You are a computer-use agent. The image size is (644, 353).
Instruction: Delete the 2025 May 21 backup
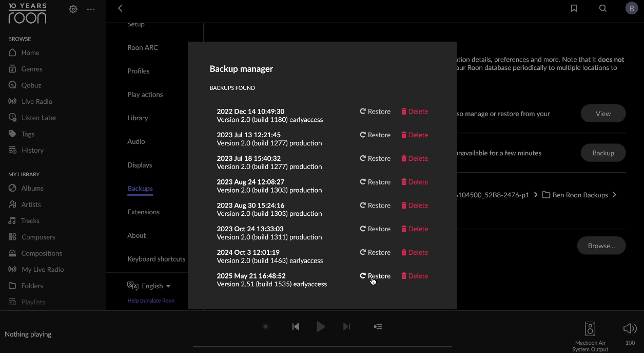[x=414, y=276]
